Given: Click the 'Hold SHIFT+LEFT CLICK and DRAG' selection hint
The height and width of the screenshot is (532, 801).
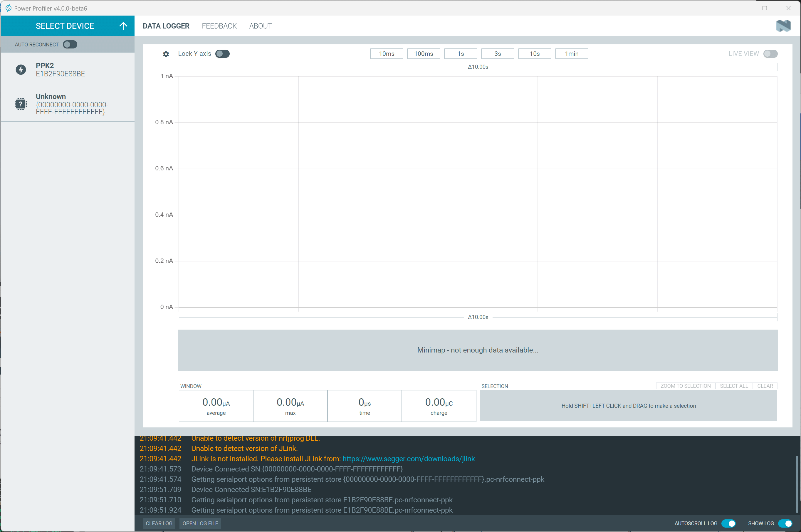Looking at the screenshot, I should [x=628, y=406].
